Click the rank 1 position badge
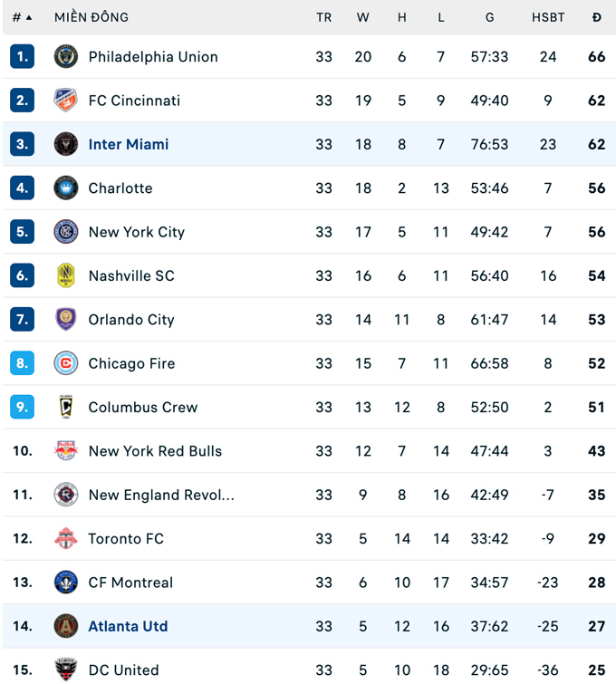The image size is (616, 684). tap(23, 56)
